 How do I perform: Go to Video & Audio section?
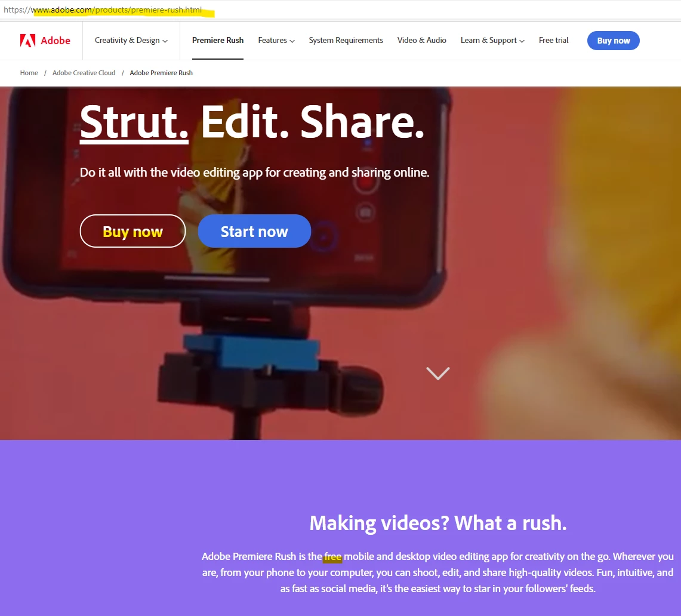coord(422,41)
